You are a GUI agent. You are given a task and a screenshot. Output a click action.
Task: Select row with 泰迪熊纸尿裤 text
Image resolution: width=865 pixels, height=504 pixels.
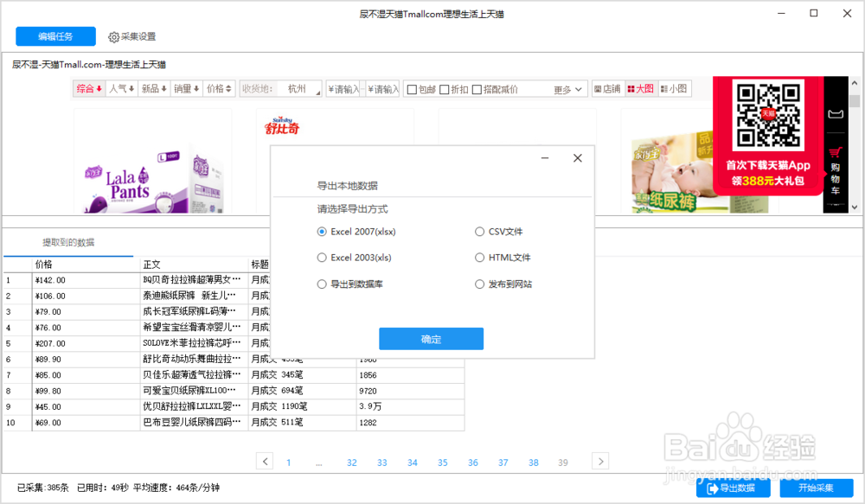194,297
